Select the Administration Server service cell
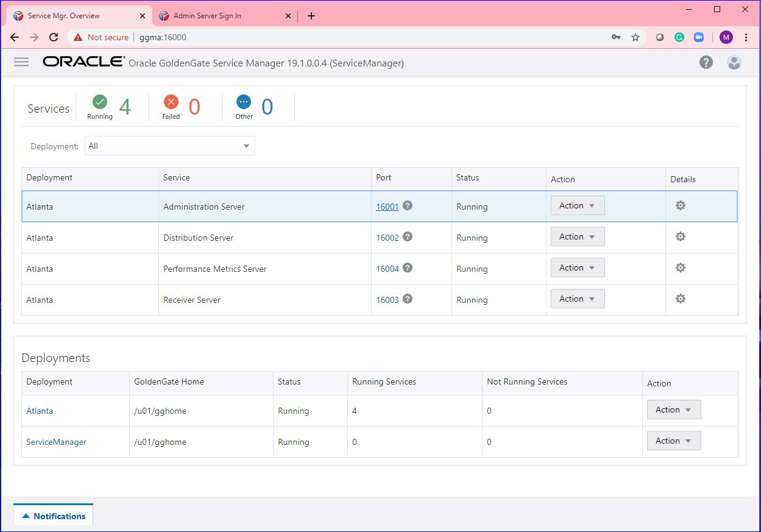 point(265,207)
